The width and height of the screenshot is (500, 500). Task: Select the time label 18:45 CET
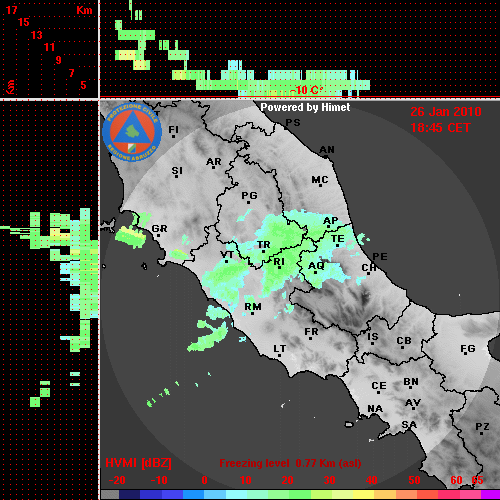[x=440, y=128]
